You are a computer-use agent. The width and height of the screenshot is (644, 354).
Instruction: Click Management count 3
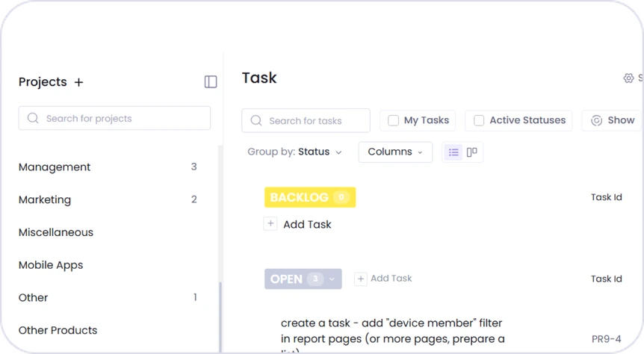pyautogui.click(x=193, y=167)
